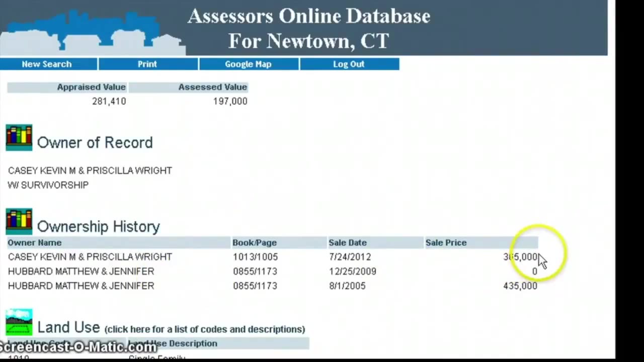Select Casey Kevin M owner name in history table

point(90,257)
